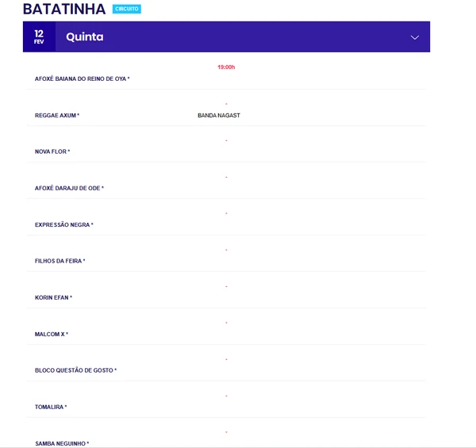Click the Banda Nagast artist name

[x=219, y=116]
